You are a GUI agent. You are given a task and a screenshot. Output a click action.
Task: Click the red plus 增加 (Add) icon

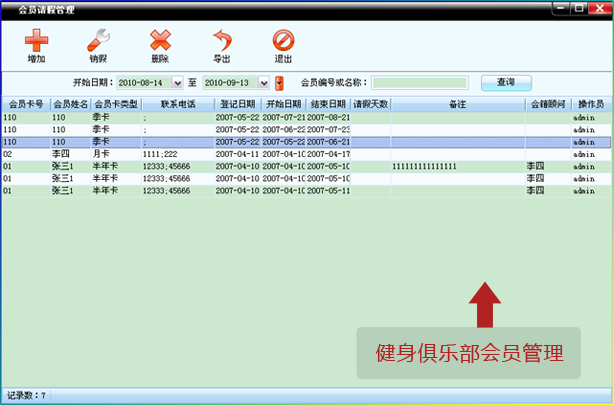[36, 40]
